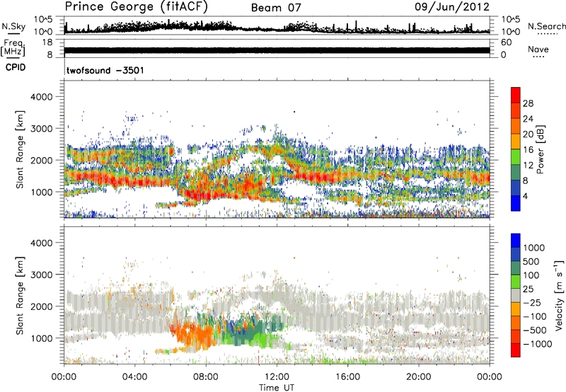
Task: Click the blue bottom of the power color bar
Action: coord(516,203)
